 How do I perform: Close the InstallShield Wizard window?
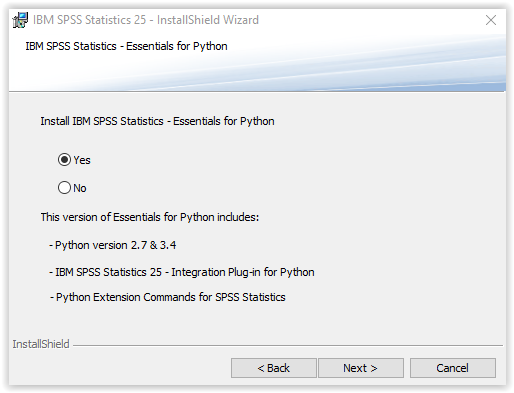tap(491, 20)
